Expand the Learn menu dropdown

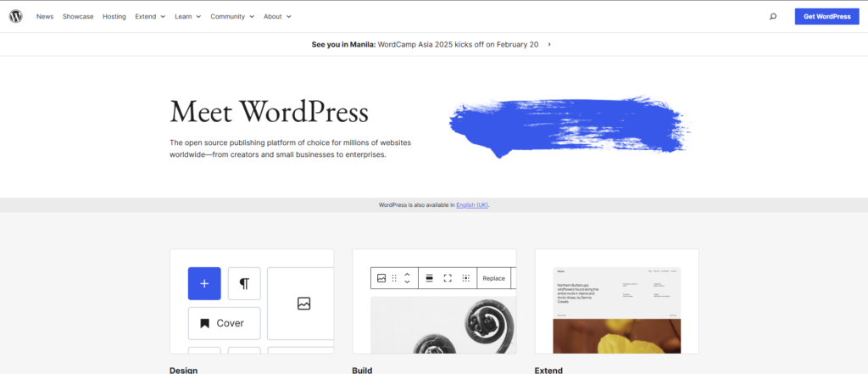(187, 16)
